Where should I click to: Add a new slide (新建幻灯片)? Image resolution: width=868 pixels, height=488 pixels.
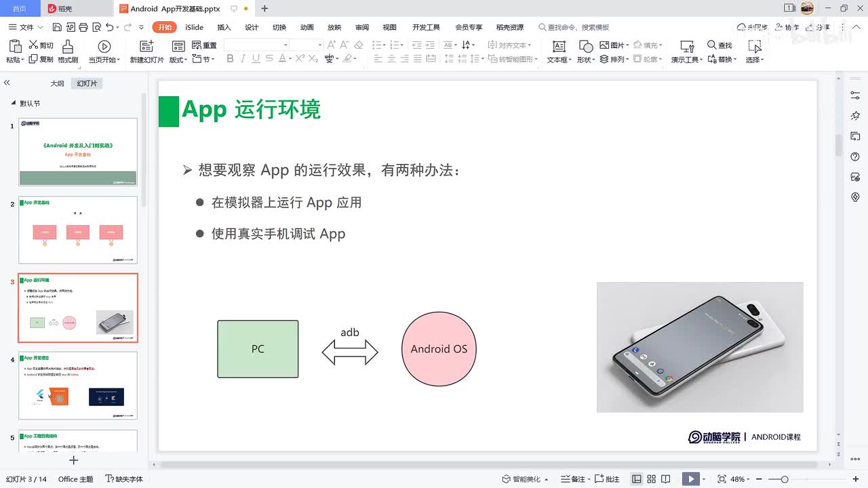tap(146, 52)
